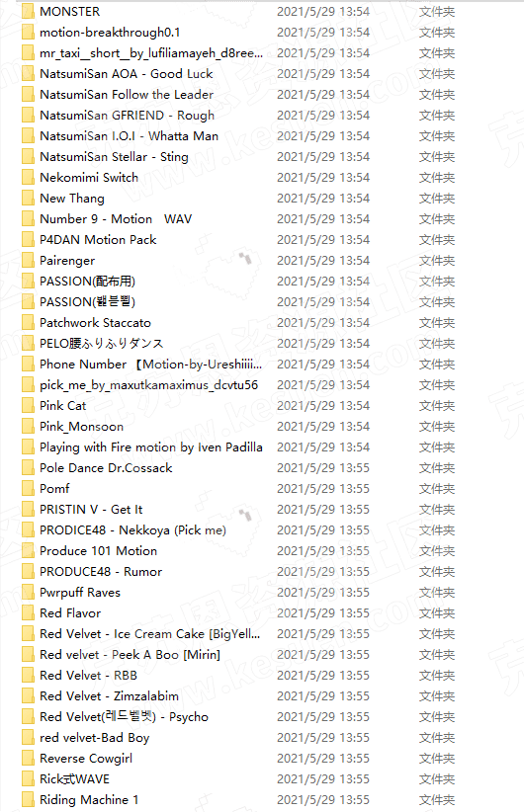Select the red velvet-Bad Boy folder

click(94, 738)
